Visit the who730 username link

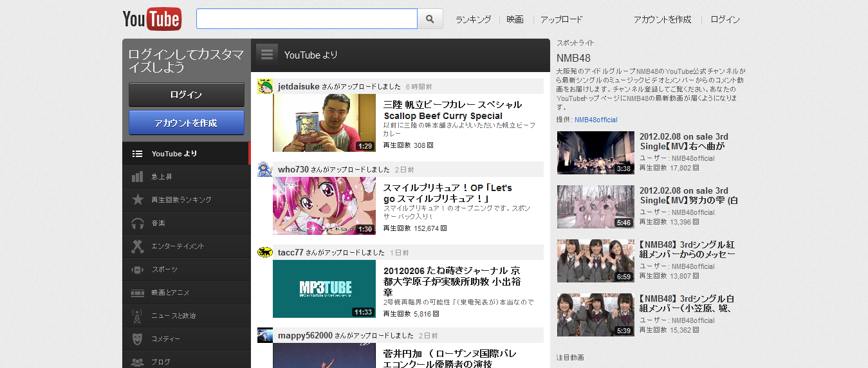293,169
